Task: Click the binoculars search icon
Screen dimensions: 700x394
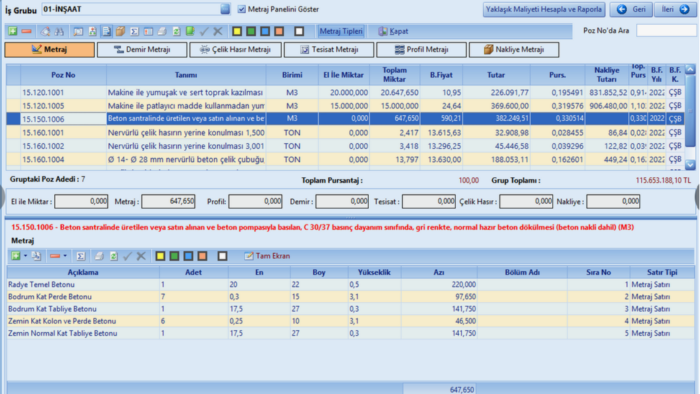Action: 59,31
